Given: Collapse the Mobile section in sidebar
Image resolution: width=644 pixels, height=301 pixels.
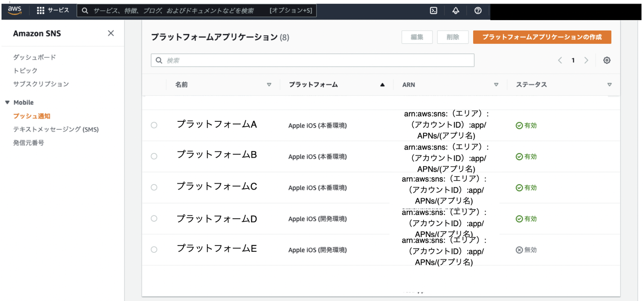Looking at the screenshot, I should click(x=7, y=103).
